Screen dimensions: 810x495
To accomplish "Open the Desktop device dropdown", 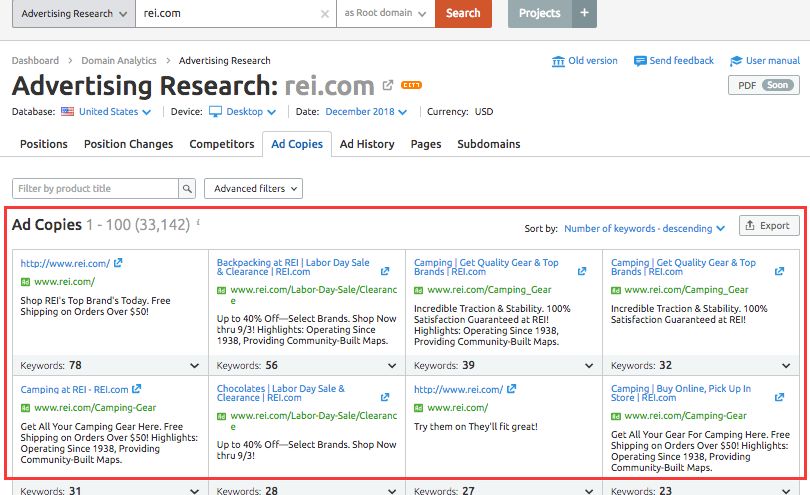I will (x=251, y=112).
